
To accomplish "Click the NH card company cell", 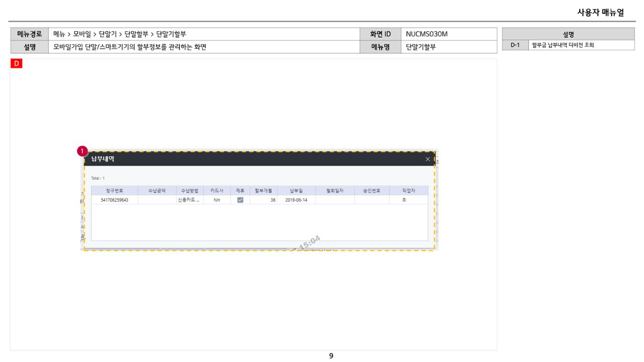I will pos(217,200).
